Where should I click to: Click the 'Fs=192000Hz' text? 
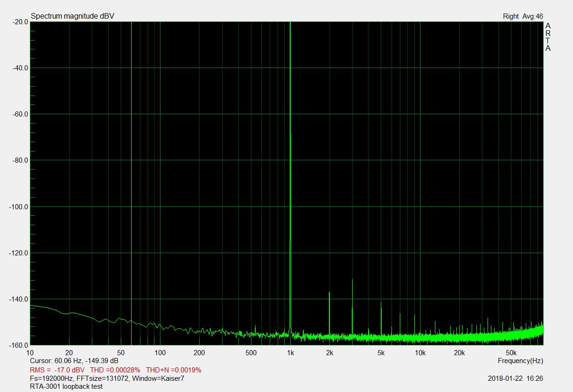(x=51, y=378)
